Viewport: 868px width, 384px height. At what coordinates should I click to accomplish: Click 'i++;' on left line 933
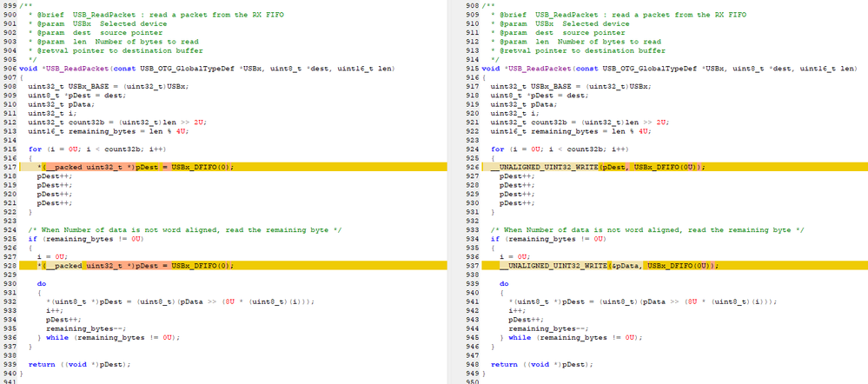point(55,310)
